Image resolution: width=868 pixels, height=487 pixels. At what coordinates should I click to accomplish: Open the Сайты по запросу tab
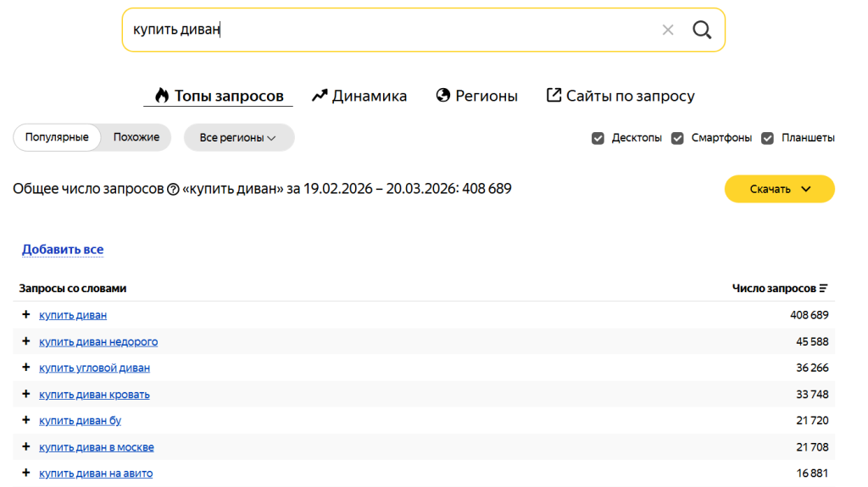[x=620, y=96]
